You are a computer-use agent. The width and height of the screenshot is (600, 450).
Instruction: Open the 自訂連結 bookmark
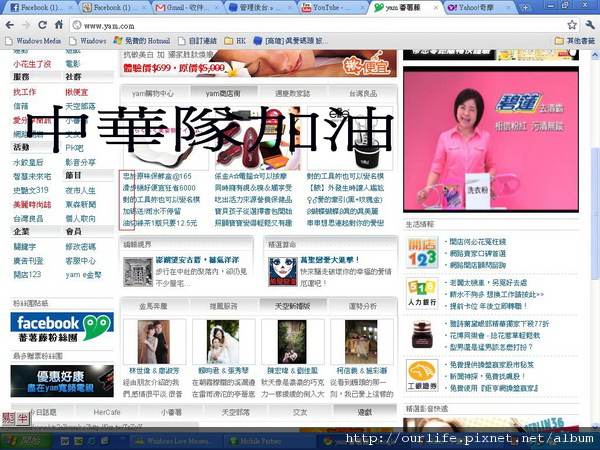pyautogui.click(x=197, y=41)
